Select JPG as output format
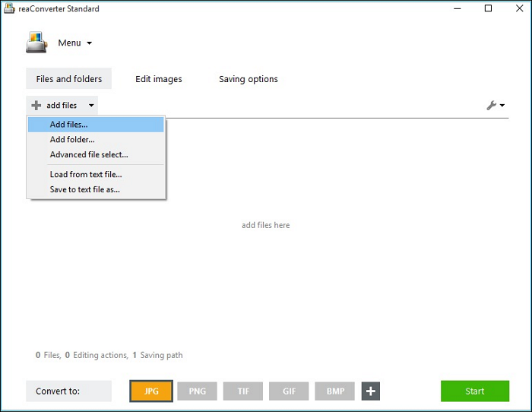Viewport: 532px width, 412px height. tap(151, 391)
